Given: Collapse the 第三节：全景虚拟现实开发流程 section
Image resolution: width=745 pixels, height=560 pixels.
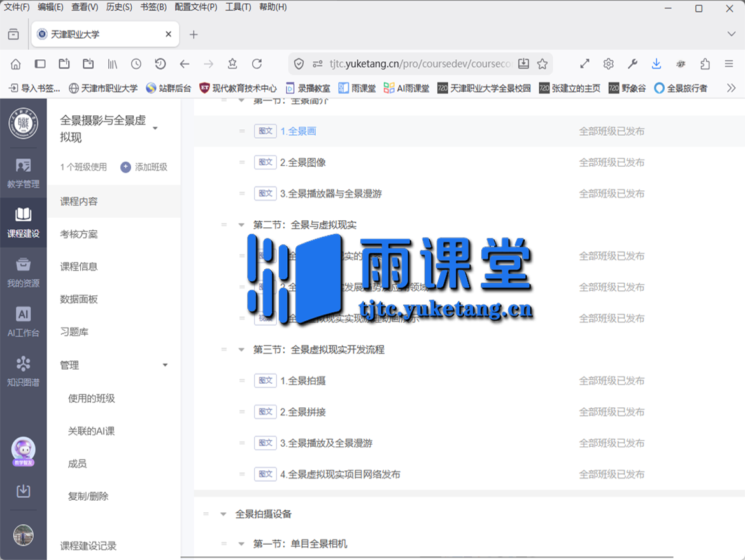Looking at the screenshot, I should pos(241,349).
